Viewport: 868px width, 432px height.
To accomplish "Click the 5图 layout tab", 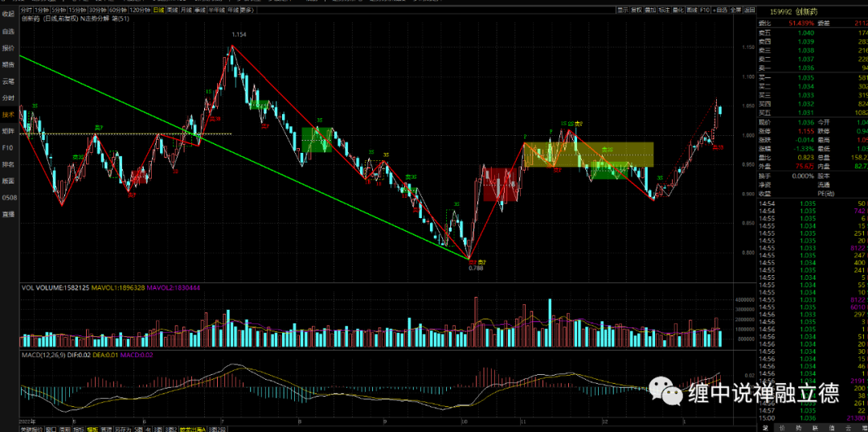I will pos(138,430).
